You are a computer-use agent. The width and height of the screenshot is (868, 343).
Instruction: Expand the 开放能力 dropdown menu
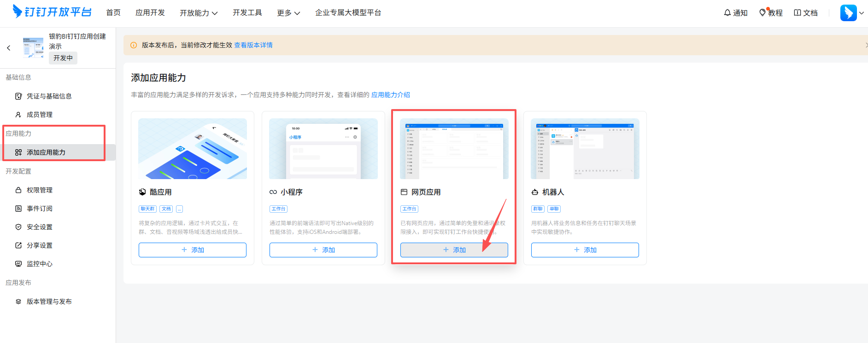click(x=199, y=13)
